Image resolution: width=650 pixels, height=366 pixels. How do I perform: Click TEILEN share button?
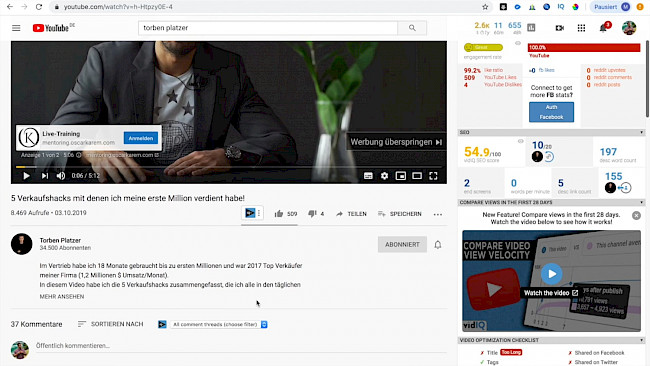pos(351,214)
